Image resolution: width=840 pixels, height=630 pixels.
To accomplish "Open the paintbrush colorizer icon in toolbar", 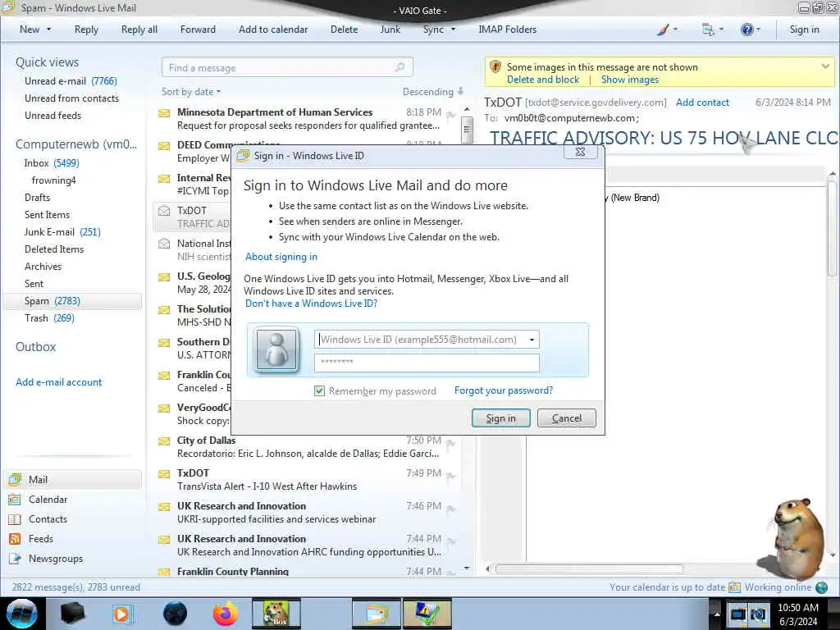I will tap(663, 30).
